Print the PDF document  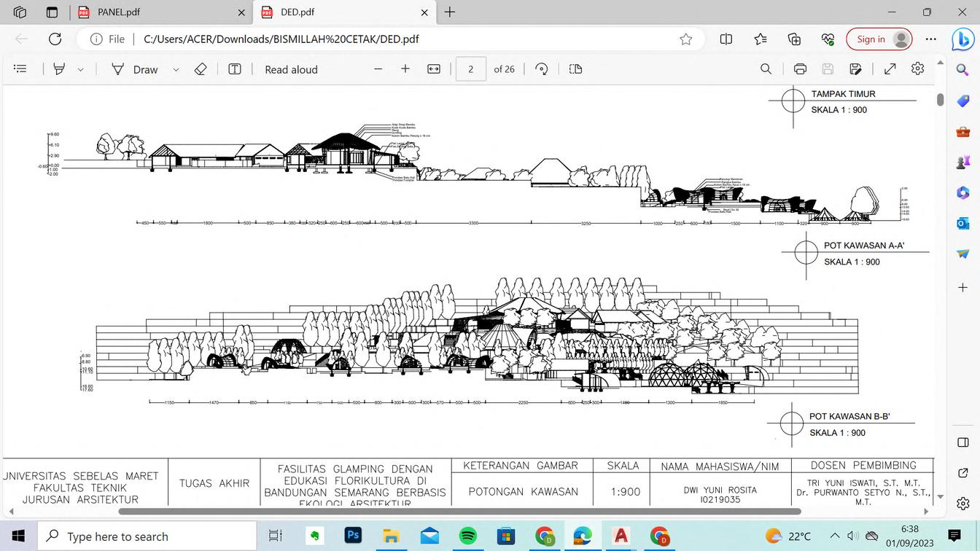point(800,69)
